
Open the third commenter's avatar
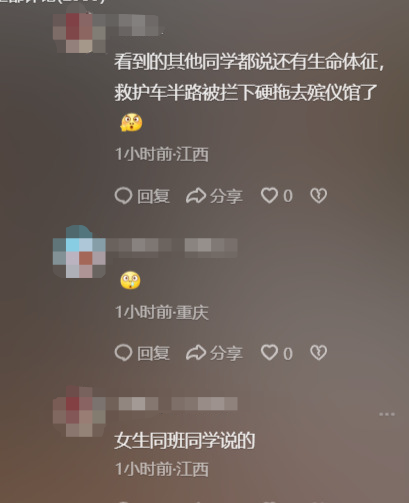[x=79, y=411]
